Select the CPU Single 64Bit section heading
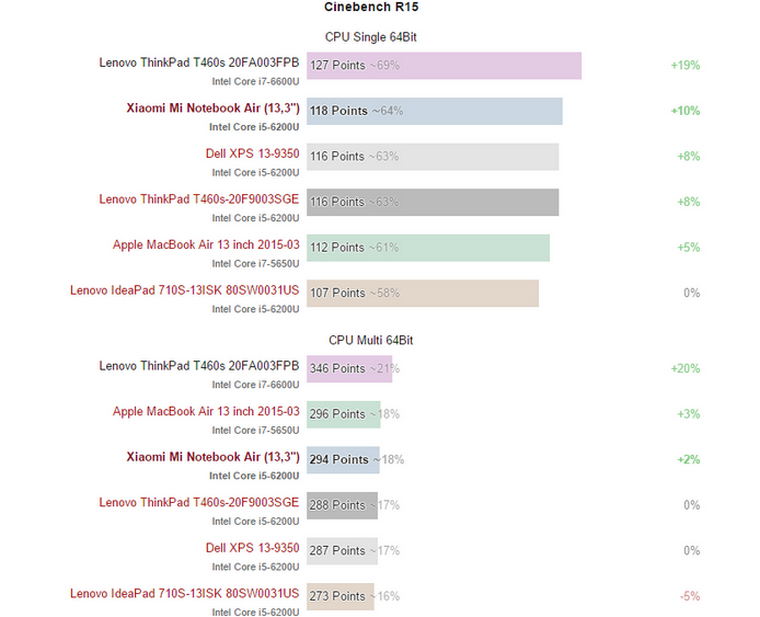Screen dimensions: 760x617 [372, 37]
